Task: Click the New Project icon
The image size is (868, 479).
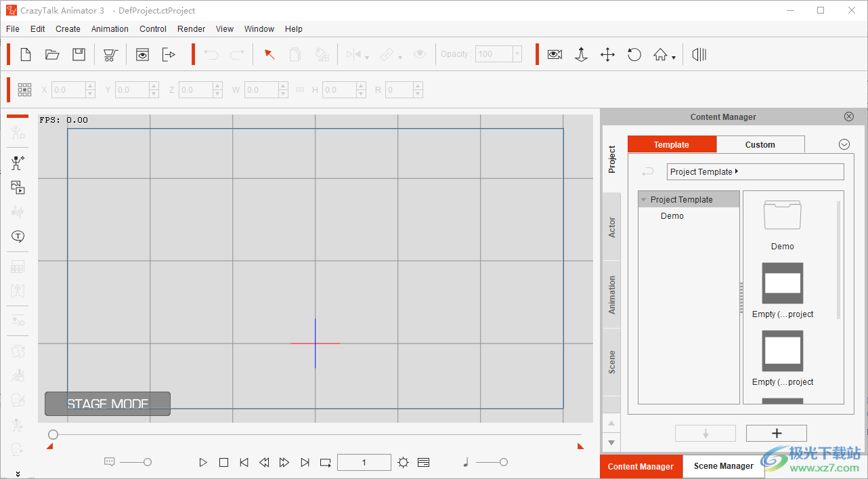Action: [x=26, y=55]
